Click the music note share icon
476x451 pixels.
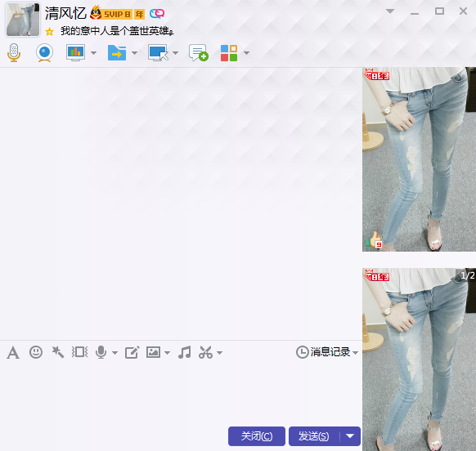tap(185, 352)
